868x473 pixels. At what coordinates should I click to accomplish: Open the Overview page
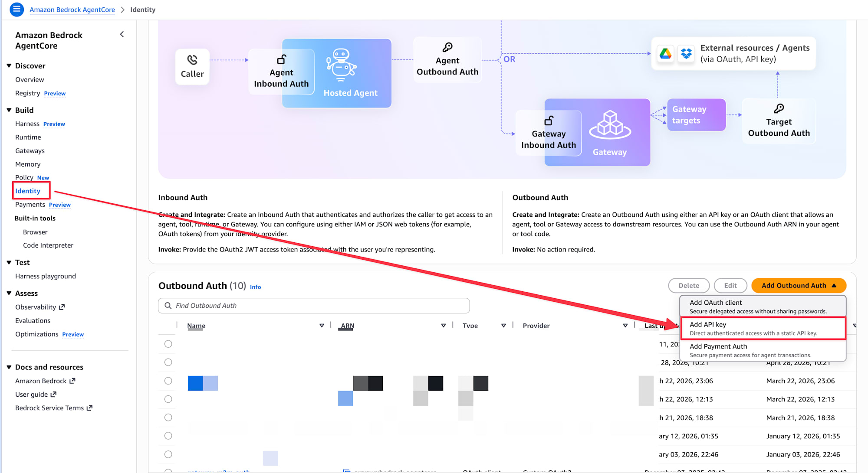(x=30, y=79)
